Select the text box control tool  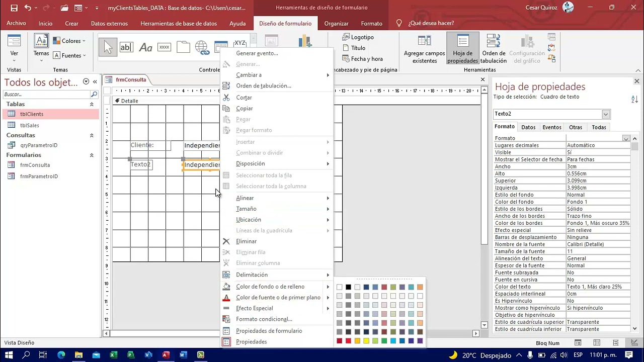click(126, 47)
